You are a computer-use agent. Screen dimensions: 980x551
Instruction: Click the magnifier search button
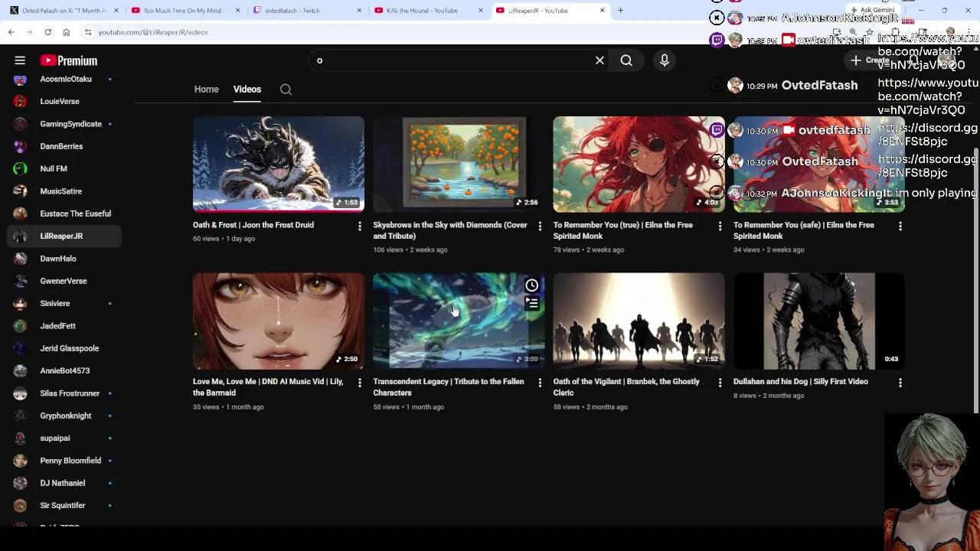coord(626,60)
